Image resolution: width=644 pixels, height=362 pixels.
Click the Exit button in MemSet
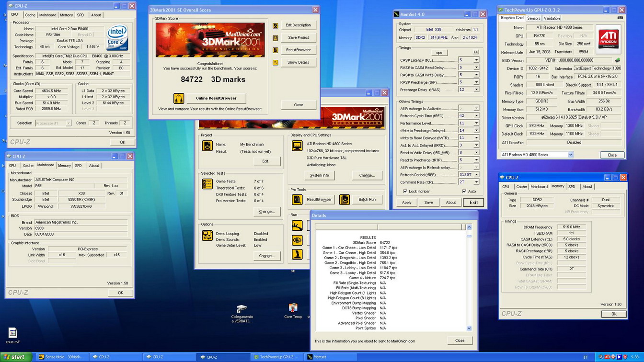coord(473,203)
